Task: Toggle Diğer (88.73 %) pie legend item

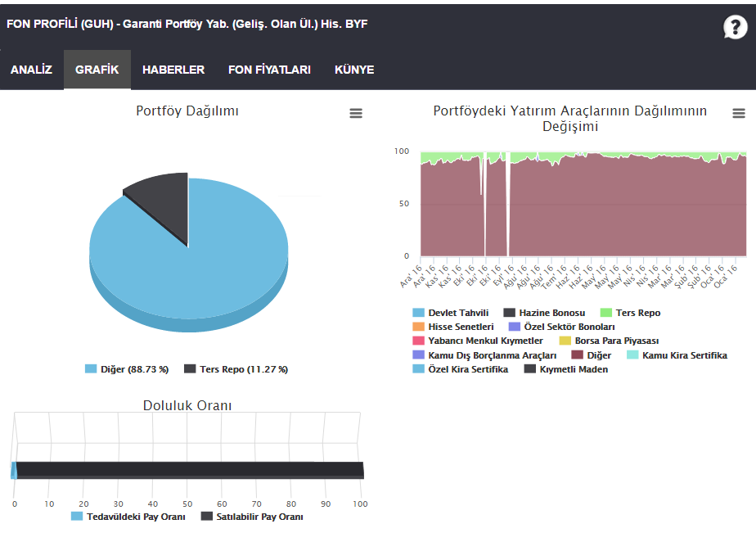Action: click(127, 369)
